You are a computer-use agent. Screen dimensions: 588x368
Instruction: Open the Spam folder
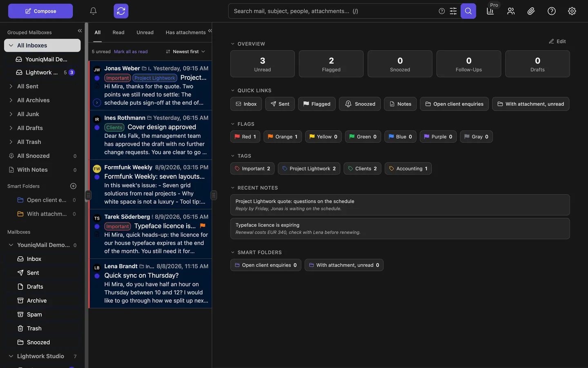(34, 314)
